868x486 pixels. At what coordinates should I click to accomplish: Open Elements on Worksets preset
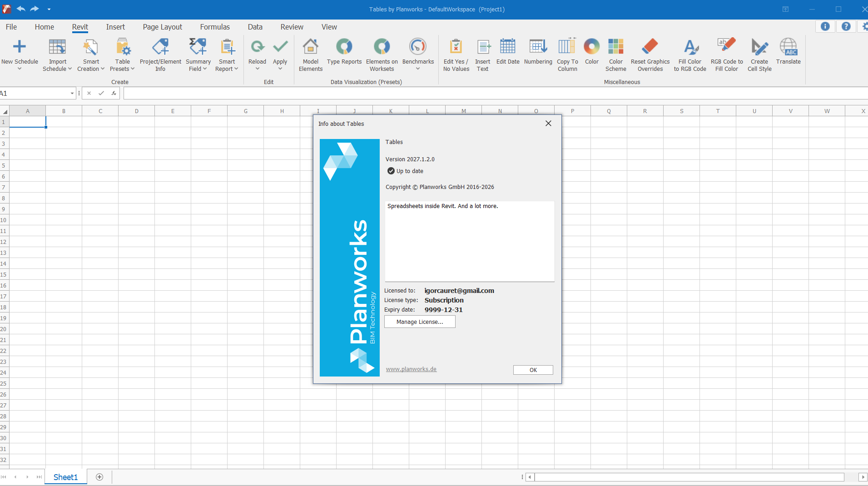(382, 55)
